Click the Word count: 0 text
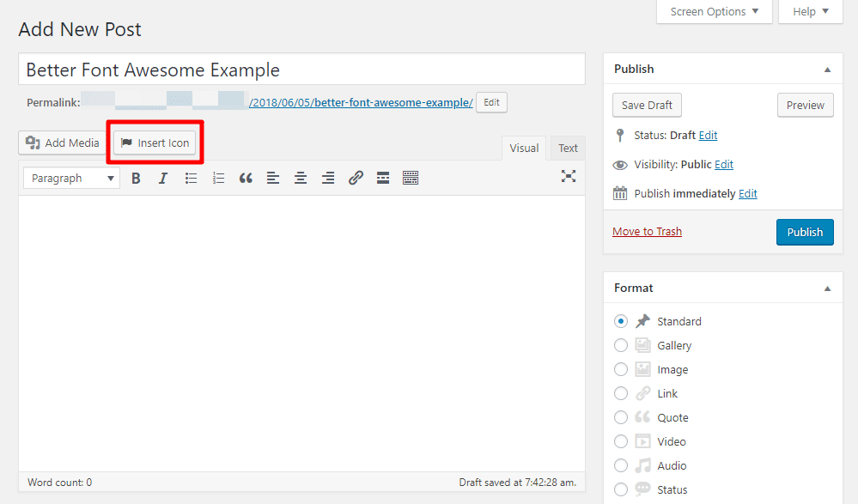Screen dimensions: 858x504 pyautogui.click(x=59, y=483)
